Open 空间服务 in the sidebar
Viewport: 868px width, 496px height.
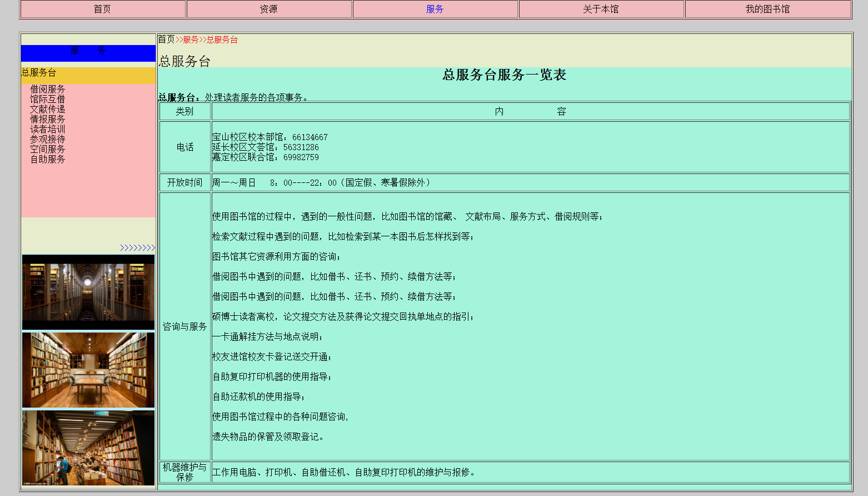point(48,149)
